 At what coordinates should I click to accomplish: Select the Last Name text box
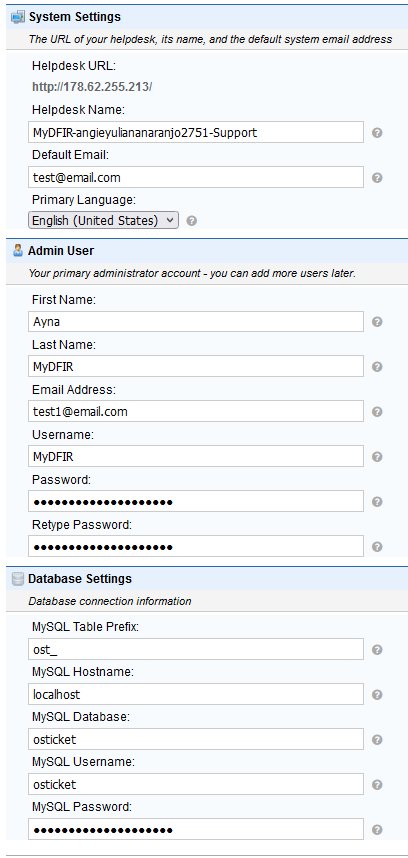(196, 367)
